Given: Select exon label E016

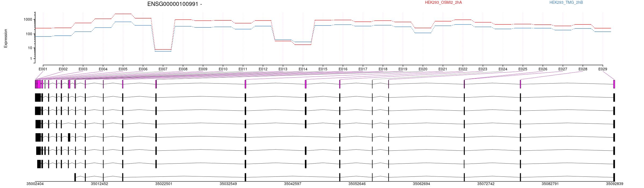Looking at the screenshot, I should click(343, 69).
